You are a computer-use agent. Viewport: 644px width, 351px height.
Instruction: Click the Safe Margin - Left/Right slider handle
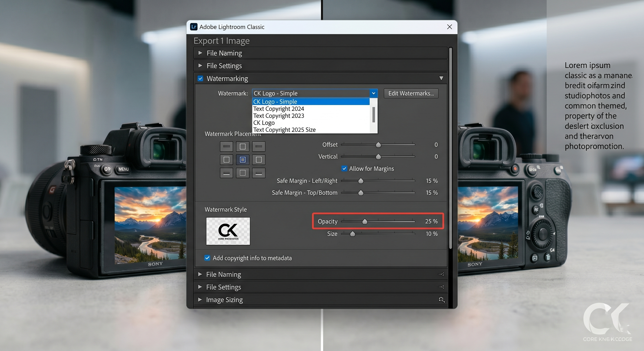coord(361,181)
